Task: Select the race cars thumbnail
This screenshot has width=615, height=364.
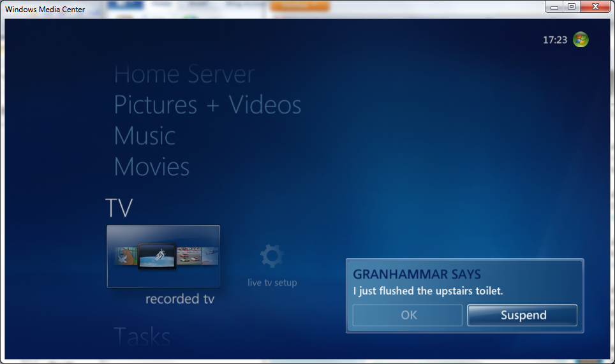Action: pyautogui.click(x=189, y=256)
